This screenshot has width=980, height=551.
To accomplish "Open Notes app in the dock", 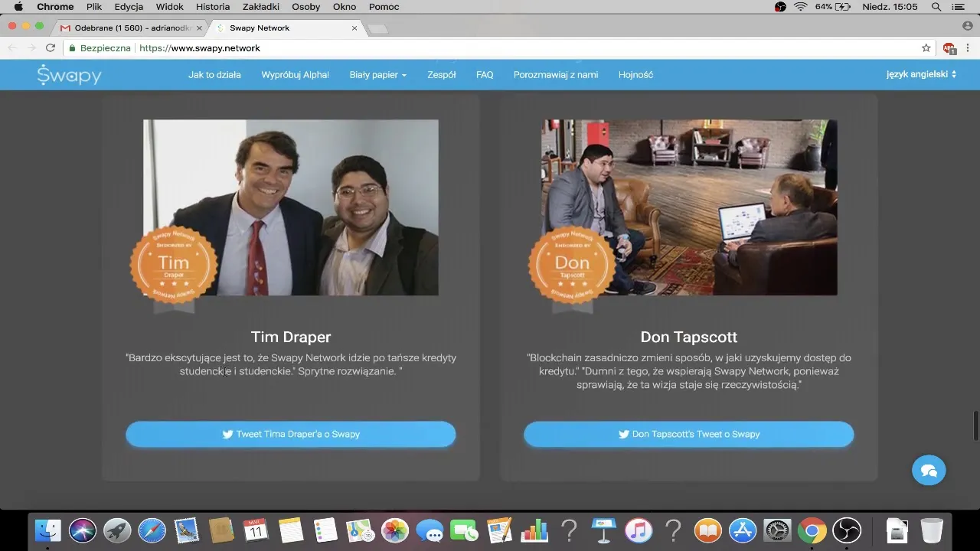I will 291,530.
